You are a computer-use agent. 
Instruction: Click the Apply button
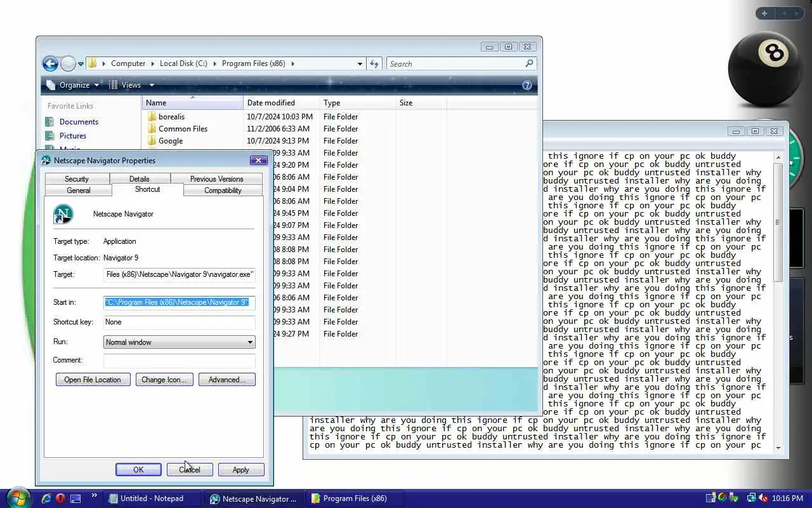click(240, 470)
